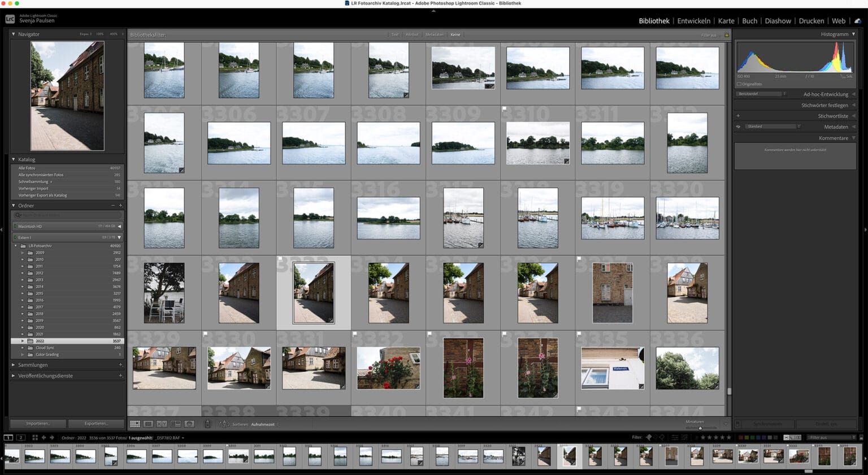Enable the Originalfoto checkbox
Image resolution: width=868 pixels, height=475 pixels.
739,84
